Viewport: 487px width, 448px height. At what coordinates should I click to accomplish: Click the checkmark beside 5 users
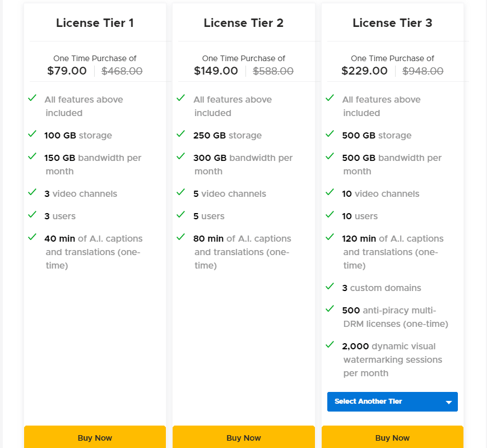pos(180,216)
